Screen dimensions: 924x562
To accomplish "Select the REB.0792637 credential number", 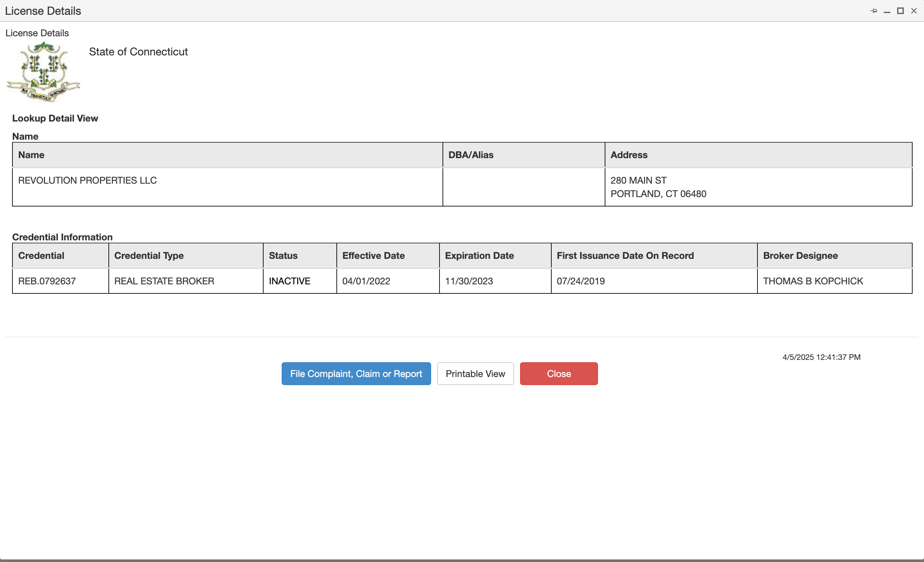I will [47, 281].
